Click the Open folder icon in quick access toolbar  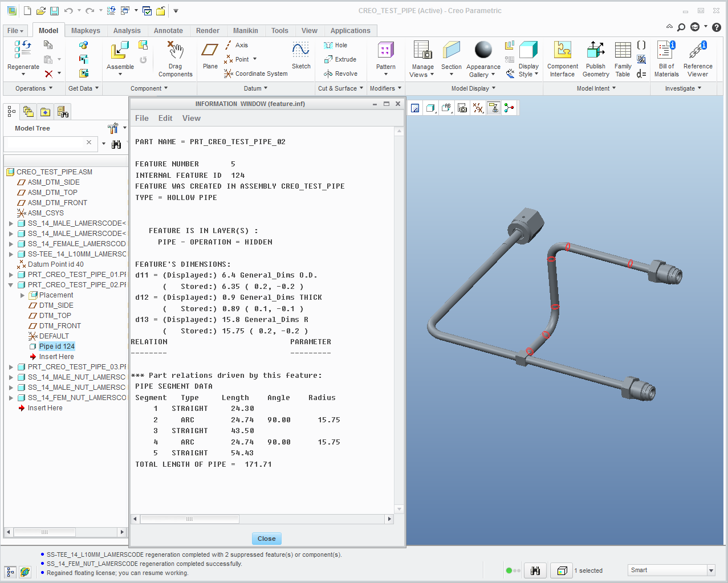[40, 11]
